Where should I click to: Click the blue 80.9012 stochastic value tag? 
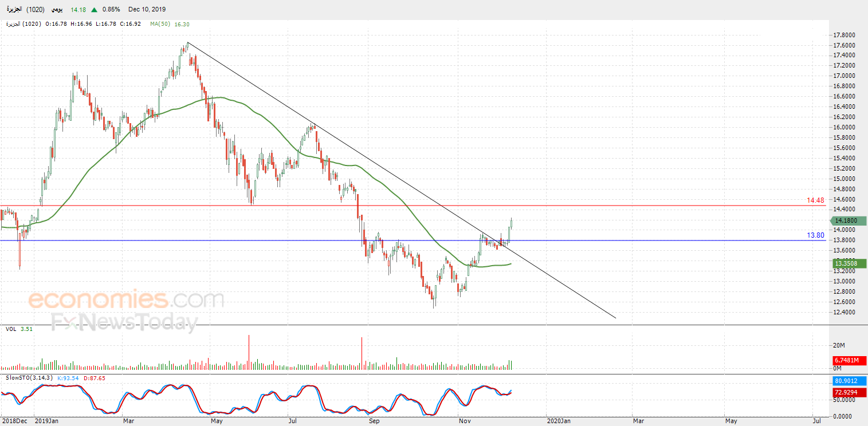pyautogui.click(x=850, y=381)
